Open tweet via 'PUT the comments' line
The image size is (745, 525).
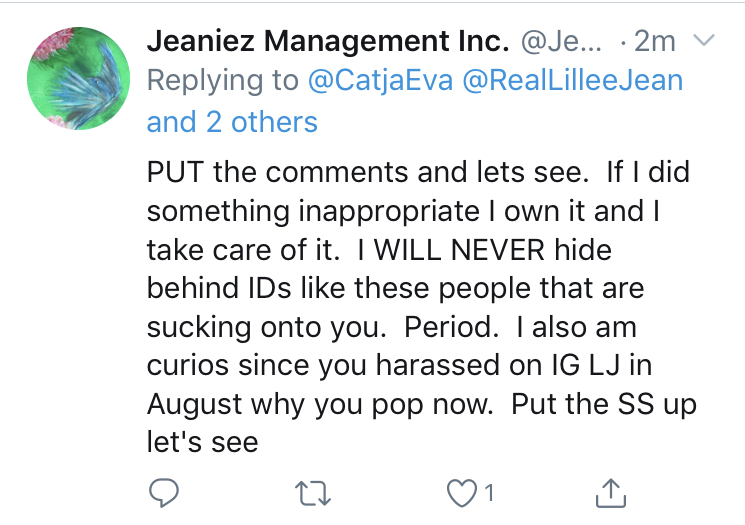pos(418,172)
